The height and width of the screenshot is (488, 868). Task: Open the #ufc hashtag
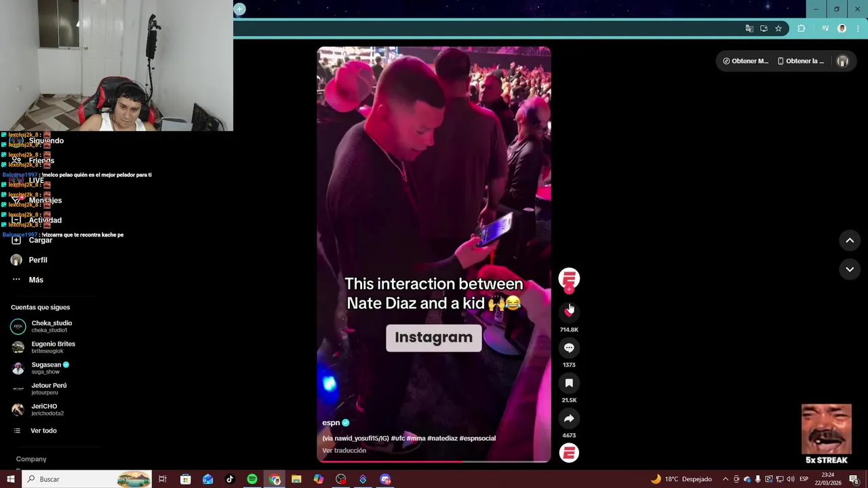[397, 439]
